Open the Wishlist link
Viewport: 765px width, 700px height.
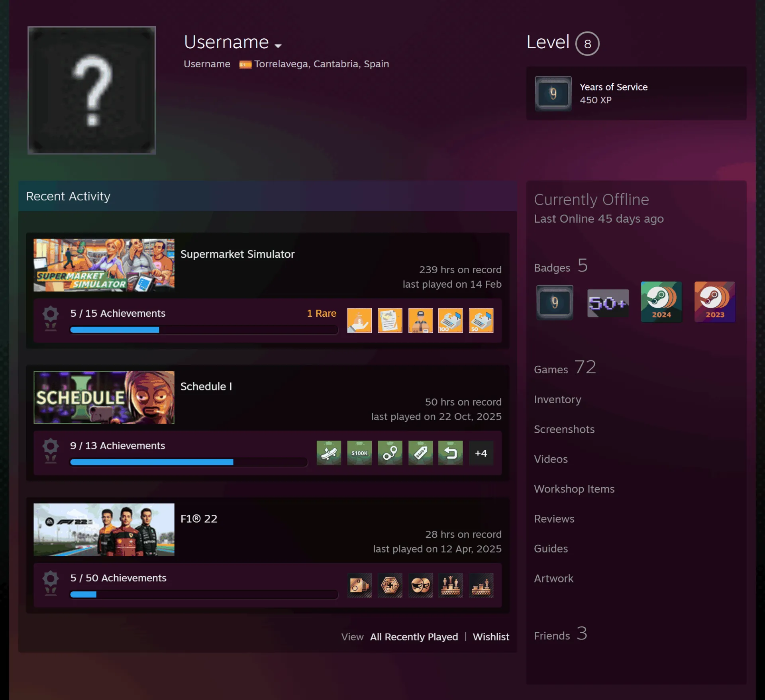click(491, 637)
